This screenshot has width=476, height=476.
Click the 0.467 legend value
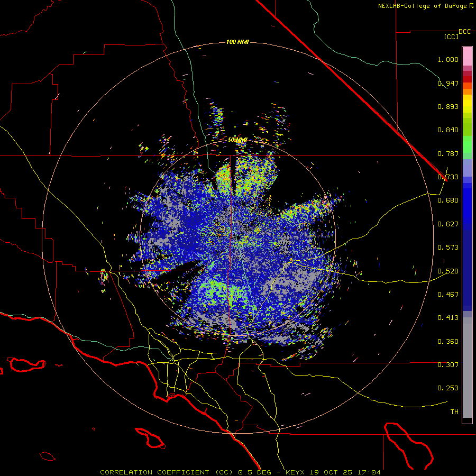tap(448, 295)
